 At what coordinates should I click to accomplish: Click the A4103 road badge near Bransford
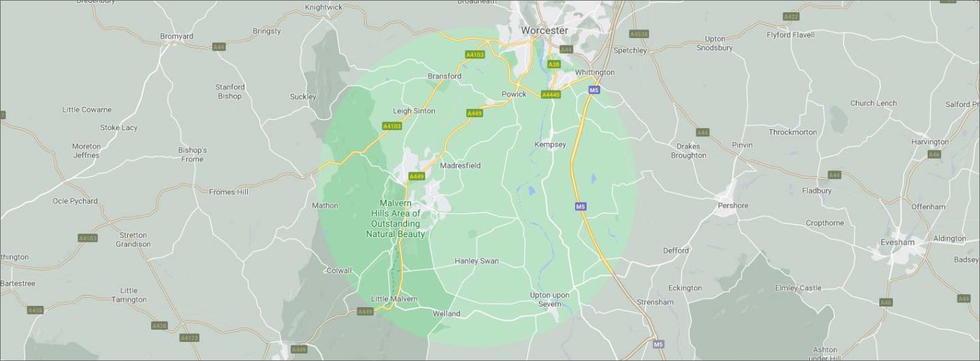(x=475, y=54)
